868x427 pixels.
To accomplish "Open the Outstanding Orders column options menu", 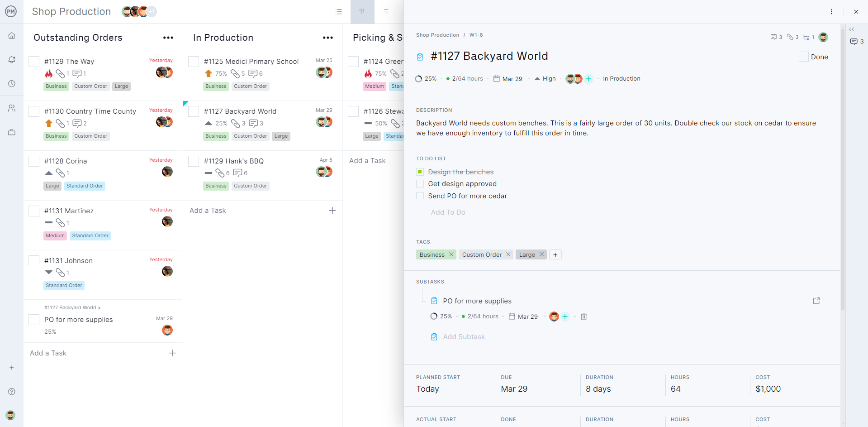I will 168,38.
